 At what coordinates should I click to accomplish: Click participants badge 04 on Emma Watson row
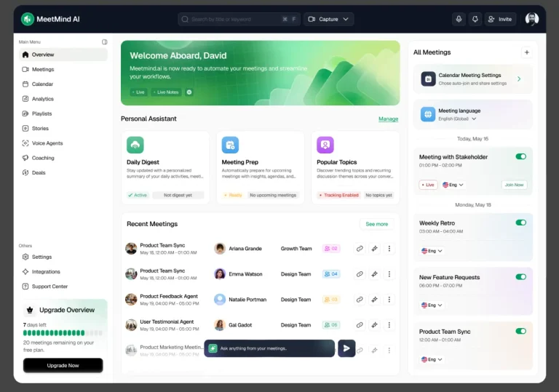tap(331, 274)
